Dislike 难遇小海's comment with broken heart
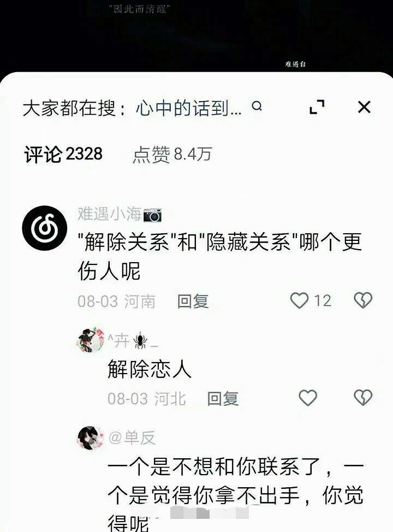 [363, 300]
